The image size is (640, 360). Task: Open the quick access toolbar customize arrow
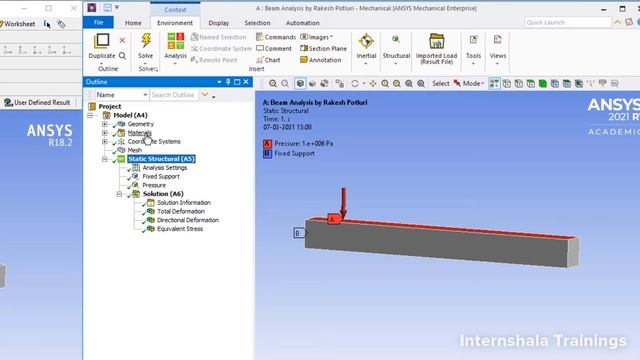click(x=117, y=8)
